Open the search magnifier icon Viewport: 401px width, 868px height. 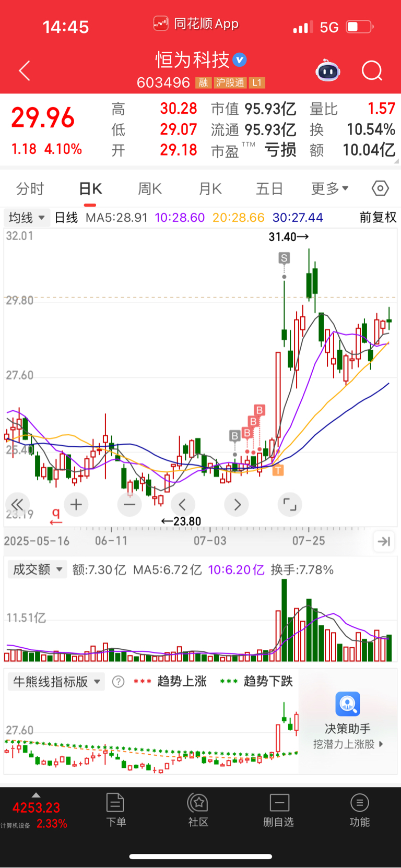[x=372, y=70]
